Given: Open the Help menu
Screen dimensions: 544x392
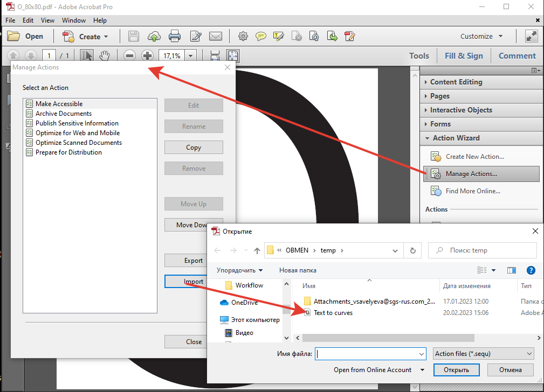Looking at the screenshot, I should click(100, 20).
